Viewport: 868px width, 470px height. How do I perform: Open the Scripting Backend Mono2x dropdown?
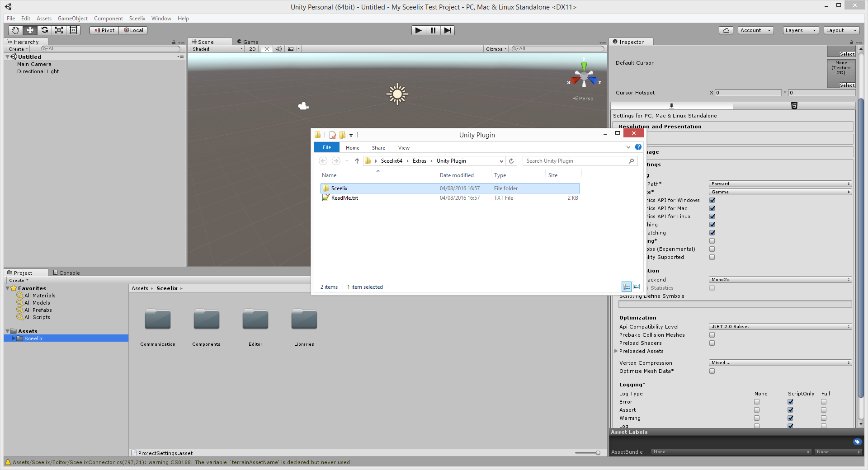tap(780, 280)
